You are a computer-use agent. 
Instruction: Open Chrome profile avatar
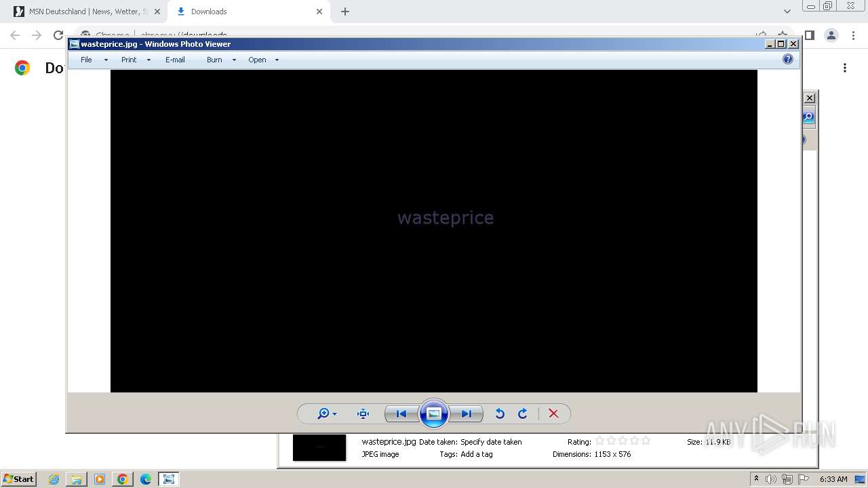coord(831,35)
